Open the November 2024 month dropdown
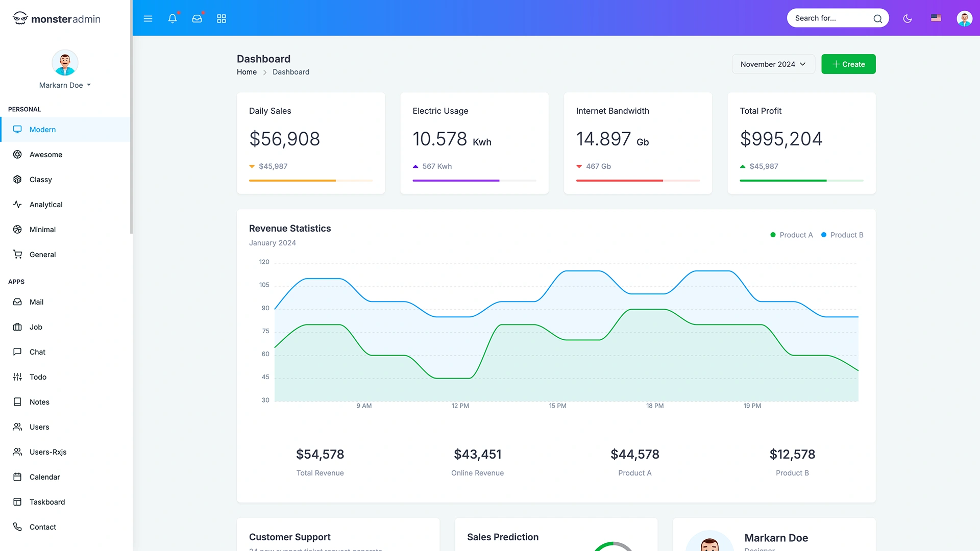Viewport: 980px width, 551px height. pos(773,64)
